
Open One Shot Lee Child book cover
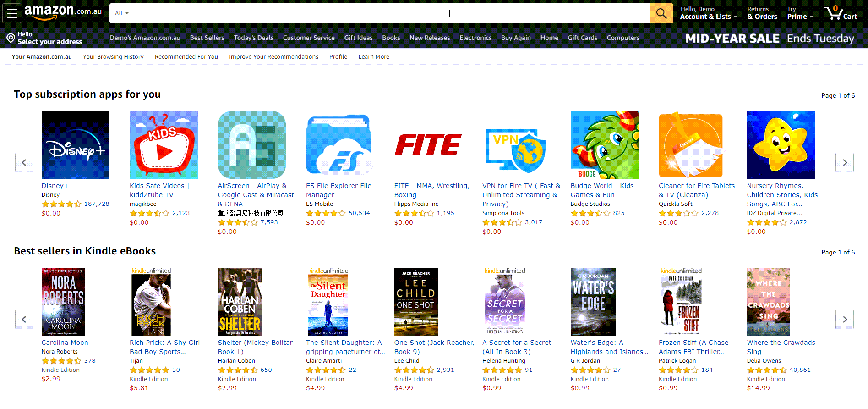click(416, 302)
